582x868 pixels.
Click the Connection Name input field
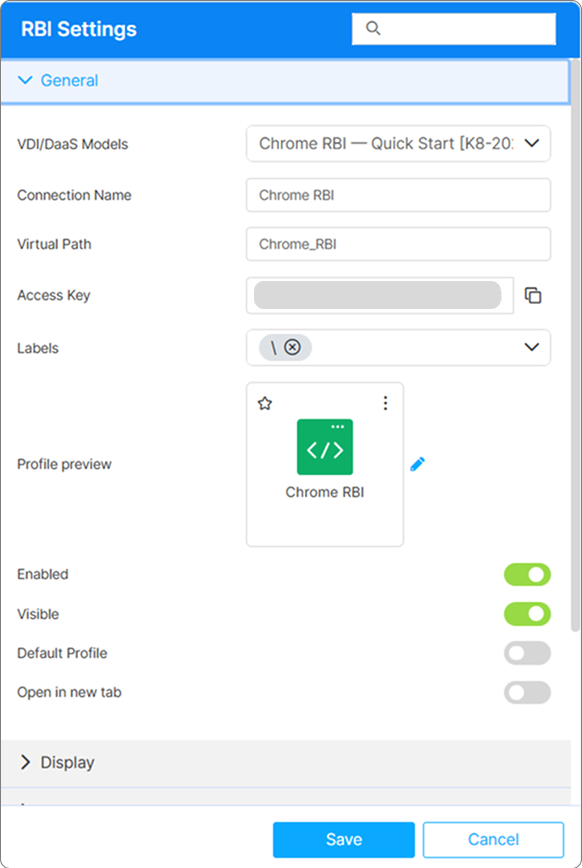click(x=398, y=195)
